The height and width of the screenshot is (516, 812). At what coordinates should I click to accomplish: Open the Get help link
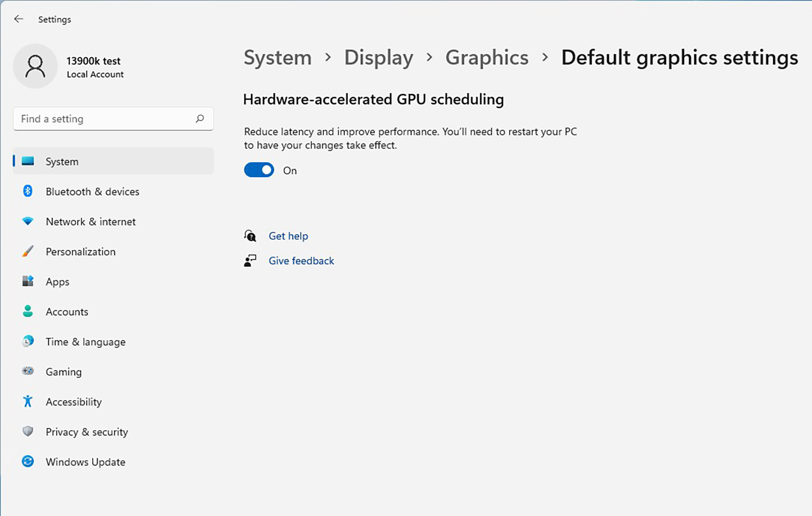pos(288,236)
